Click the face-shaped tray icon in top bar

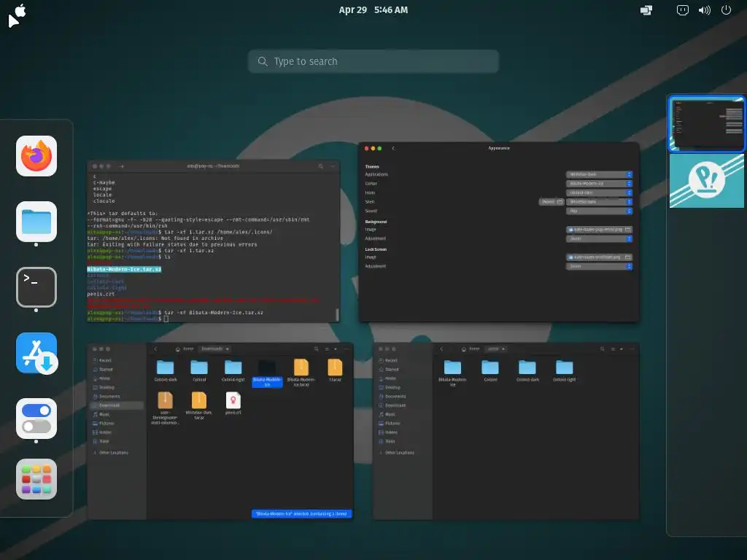[x=683, y=10]
